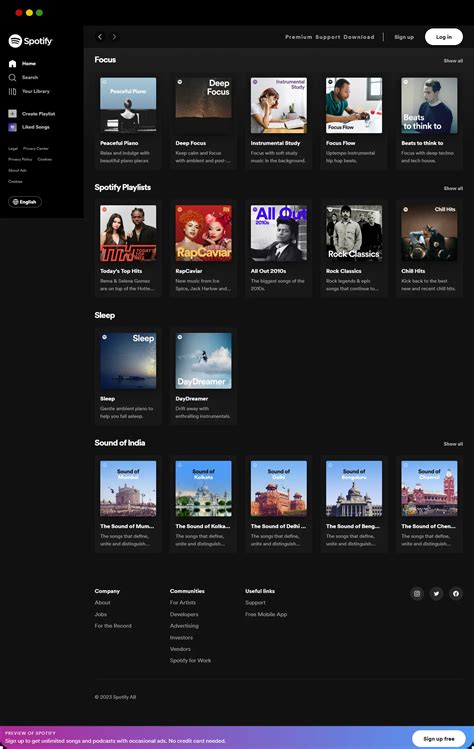Click the Sign up text button
Screen dimensions: 474x749
(x=404, y=37)
